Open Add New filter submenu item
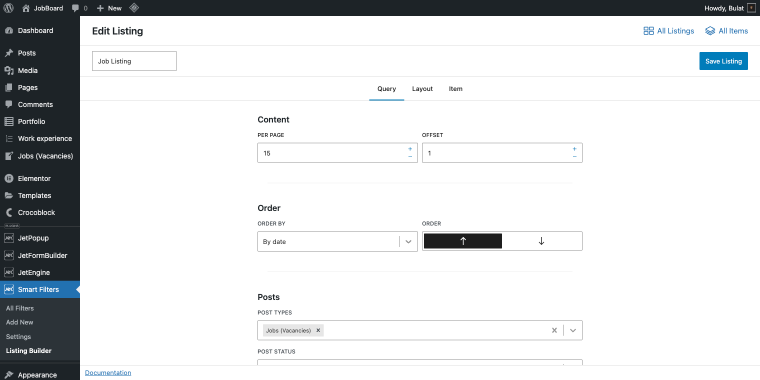The height and width of the screenshot is (380, 760). point(19,322)
